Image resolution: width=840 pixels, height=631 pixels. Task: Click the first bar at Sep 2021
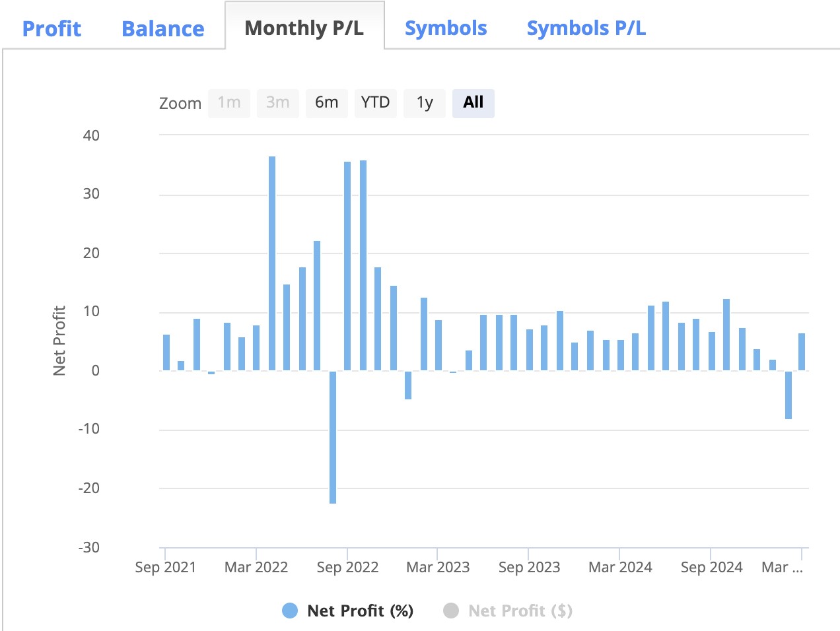[x=166, y=352]
